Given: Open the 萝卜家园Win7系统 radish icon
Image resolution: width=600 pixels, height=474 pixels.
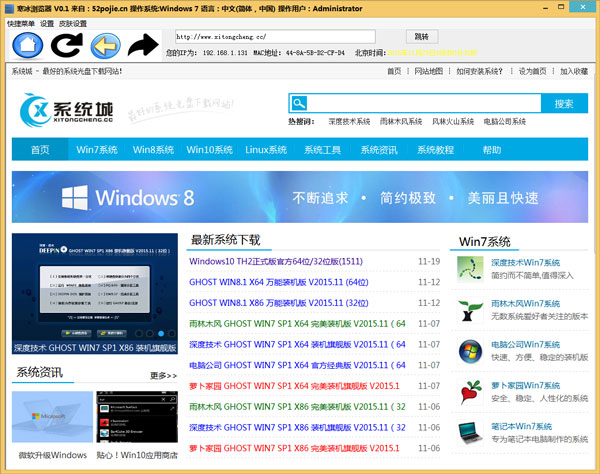Looking at the screenshot, I should 470,392.
